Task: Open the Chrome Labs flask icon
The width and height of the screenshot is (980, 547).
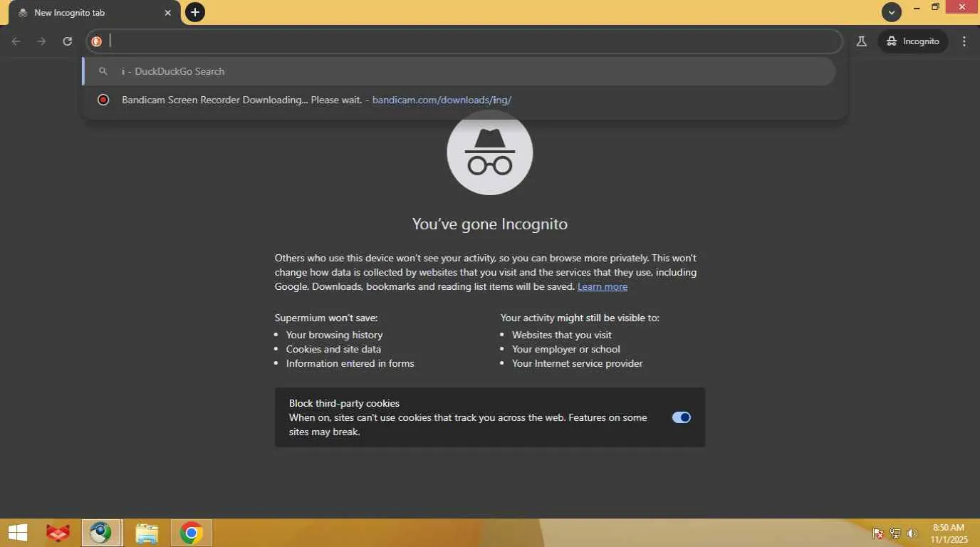Action: [861, 41]
